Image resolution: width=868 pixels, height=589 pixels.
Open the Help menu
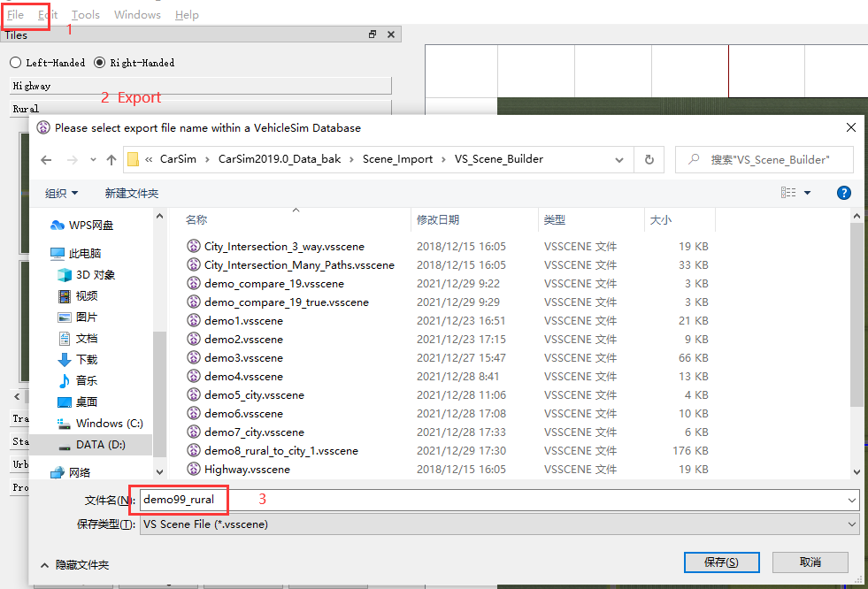point(187,15)
